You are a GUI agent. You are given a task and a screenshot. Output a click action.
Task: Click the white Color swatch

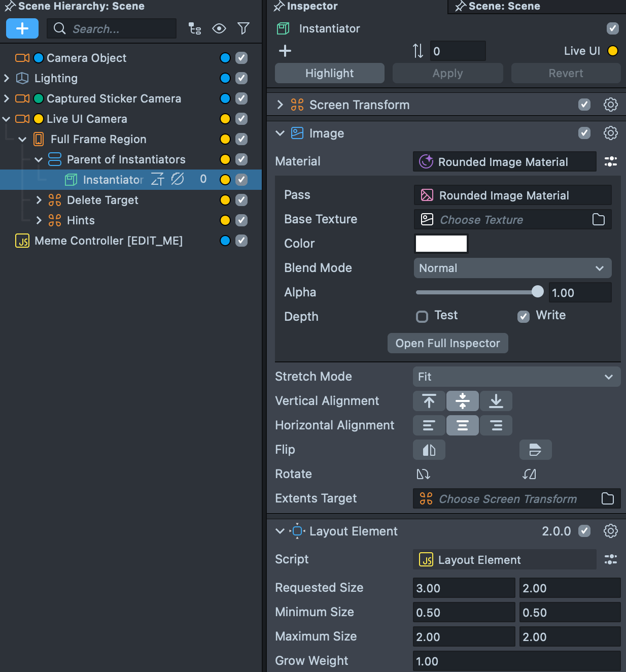coord(441,244)
